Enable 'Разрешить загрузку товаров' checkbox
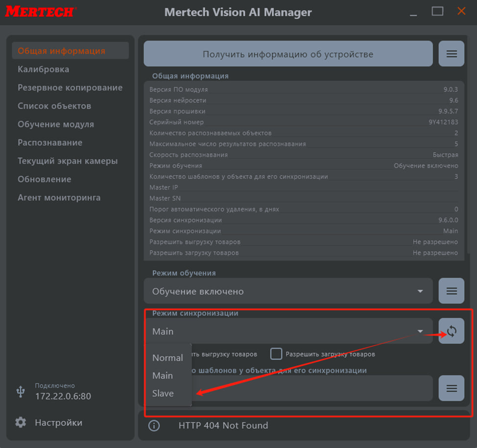 tap(277, 354)
